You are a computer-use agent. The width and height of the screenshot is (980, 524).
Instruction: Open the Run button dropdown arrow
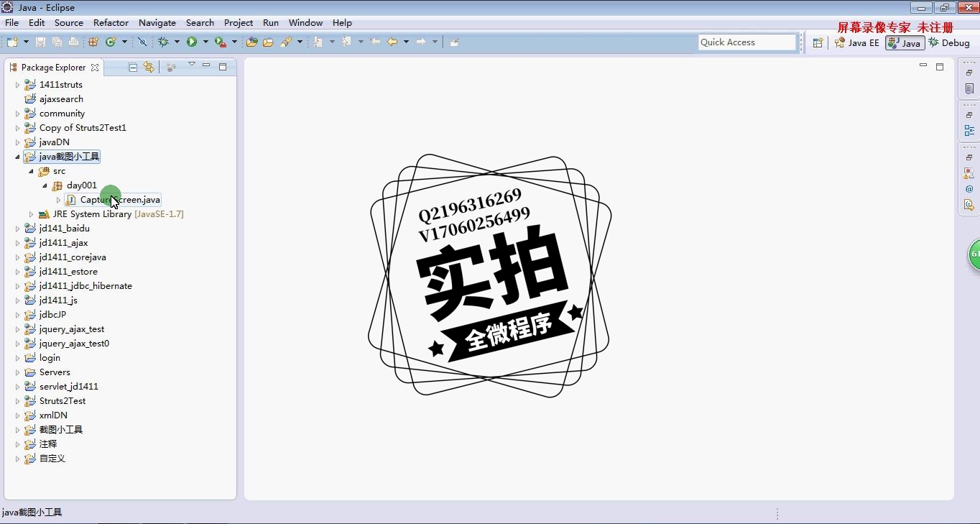coord(205,42)
